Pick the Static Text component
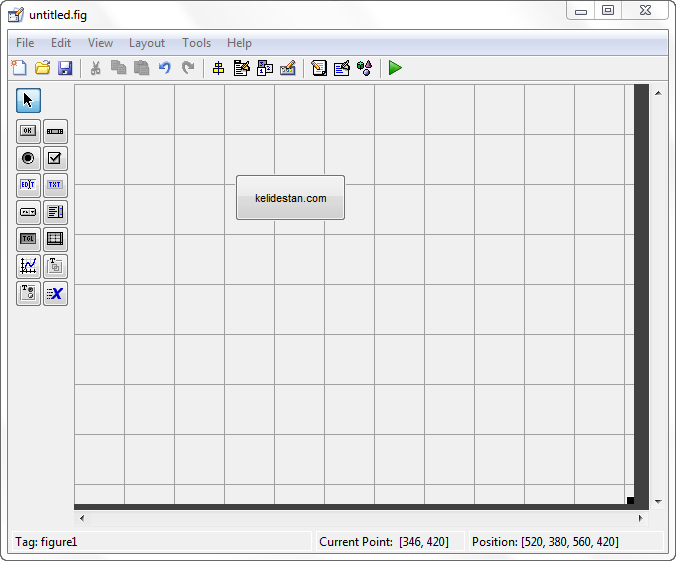Viewport: 676px width, 561px height. pyautogui.click(x=55, y=185)
